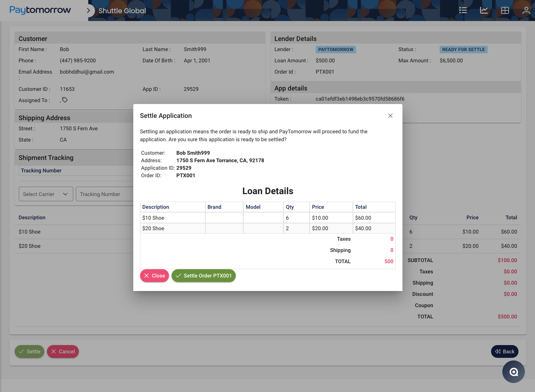Click the Loan Amount value $500.00

pyautogui.click(x=325, y=60)
